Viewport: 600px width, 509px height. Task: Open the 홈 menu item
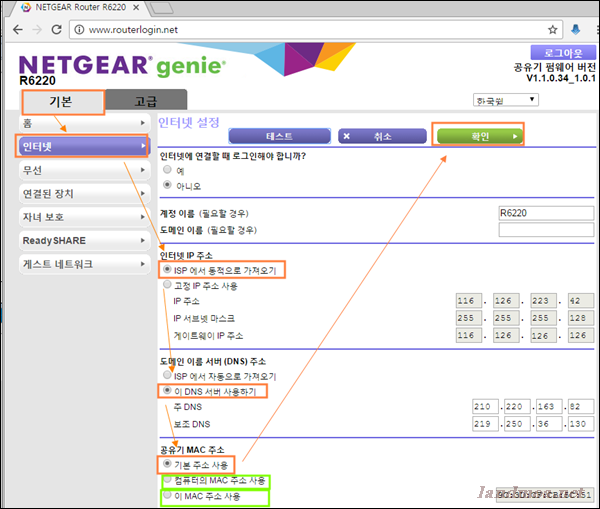pos(85,123)
